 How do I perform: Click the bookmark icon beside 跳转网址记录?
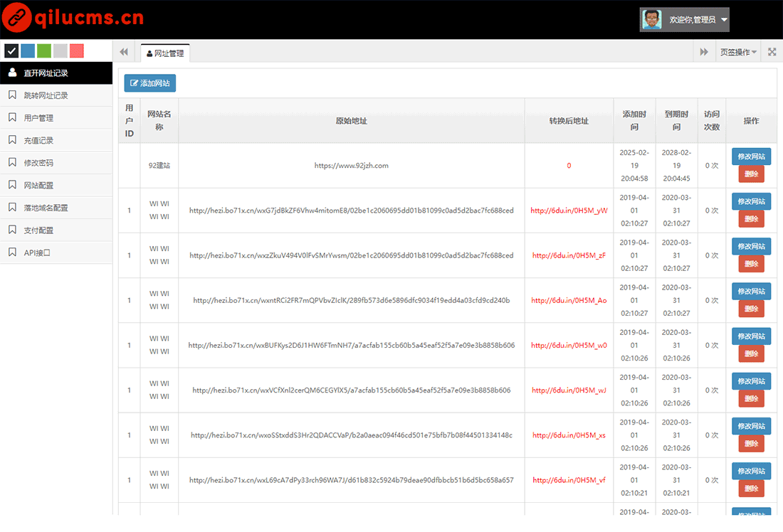pyautogui.click(x=13, y=95)
